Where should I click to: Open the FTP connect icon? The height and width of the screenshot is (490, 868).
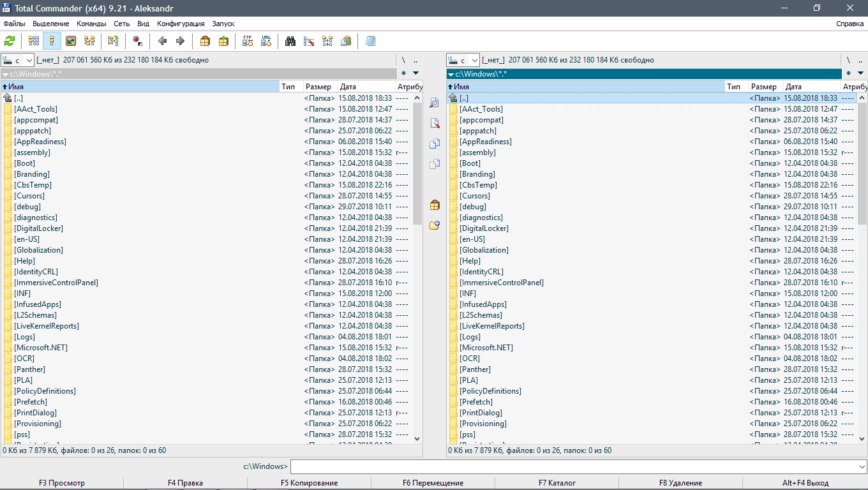pyautogui.click(x=248, y=41)
